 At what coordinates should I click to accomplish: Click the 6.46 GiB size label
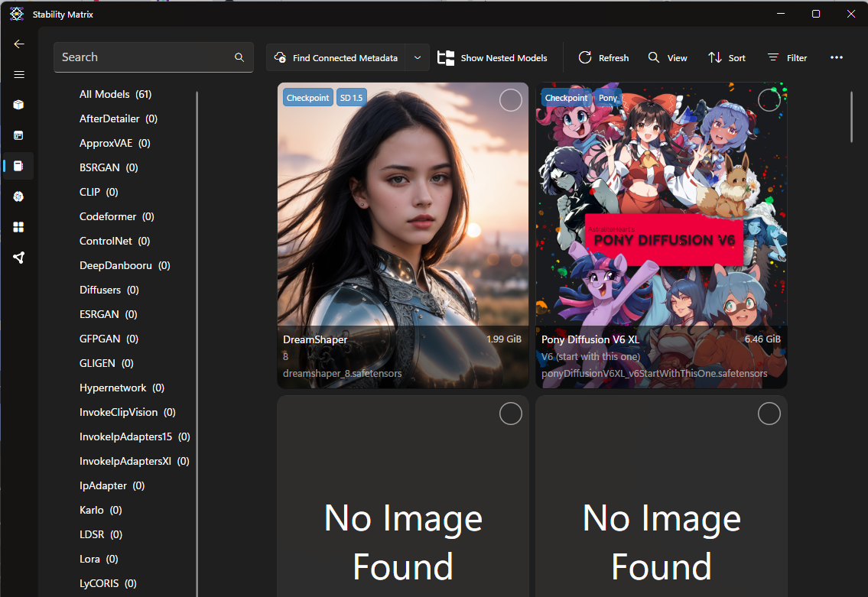(762, 339)
